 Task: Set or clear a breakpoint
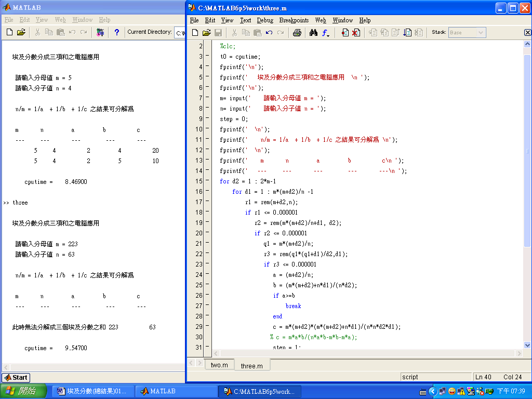click(x=345, y=33)
